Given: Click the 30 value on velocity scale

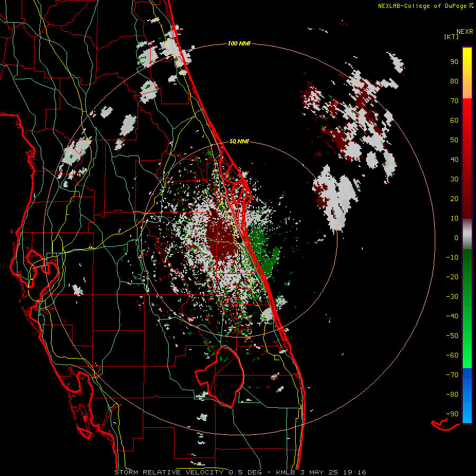Looking at the screenshot, I should [454, 179].
